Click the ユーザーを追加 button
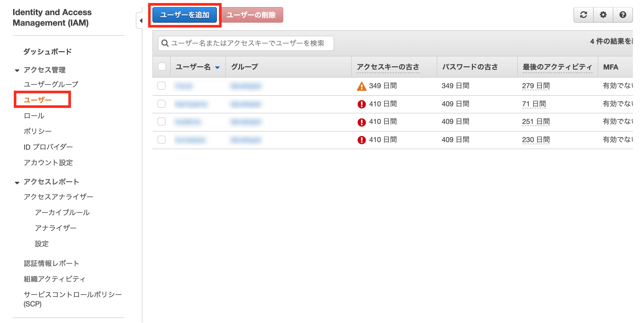644x323 pixels. [184, 15]
